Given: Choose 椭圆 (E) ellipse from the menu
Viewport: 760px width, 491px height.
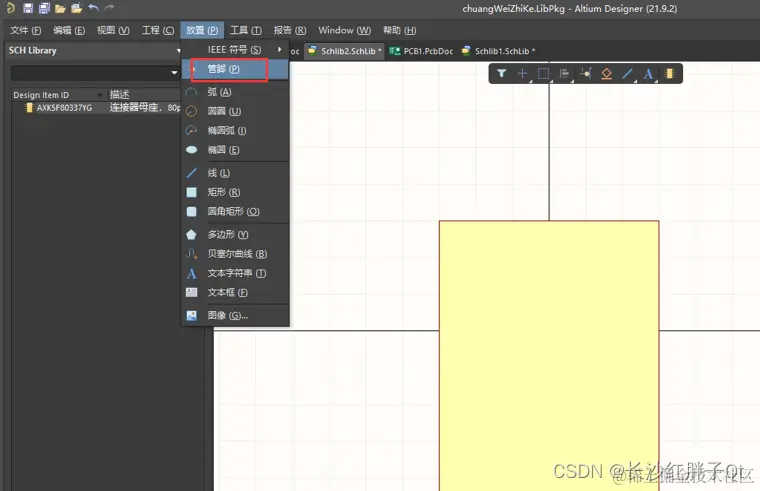Looking at the screenshot, I should click(235, 150).
